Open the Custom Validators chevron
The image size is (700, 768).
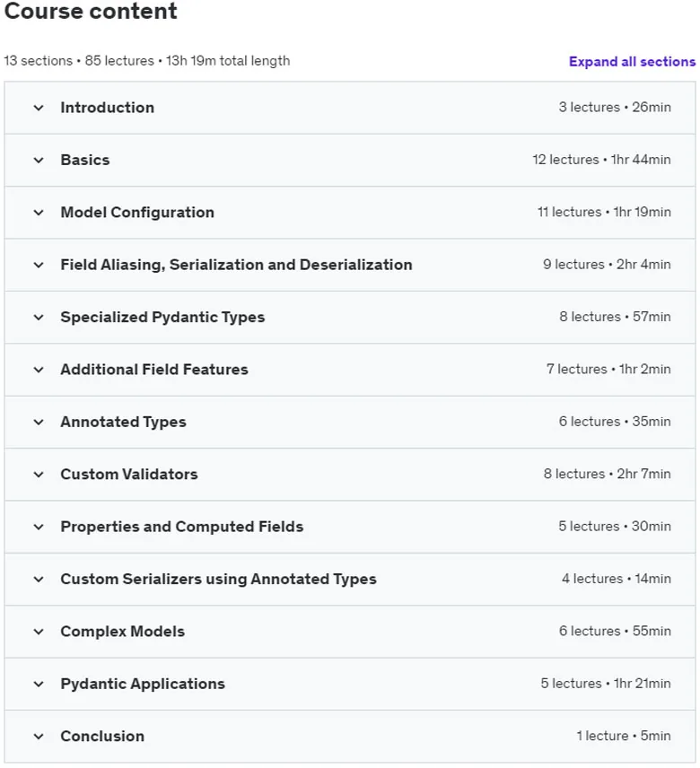pyautogui.click(x=39, y=475)
